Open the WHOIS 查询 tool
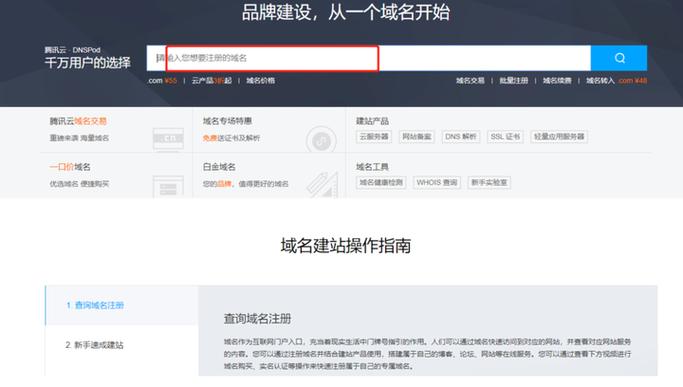Screen dimensions: 683x387 (437, 183)
